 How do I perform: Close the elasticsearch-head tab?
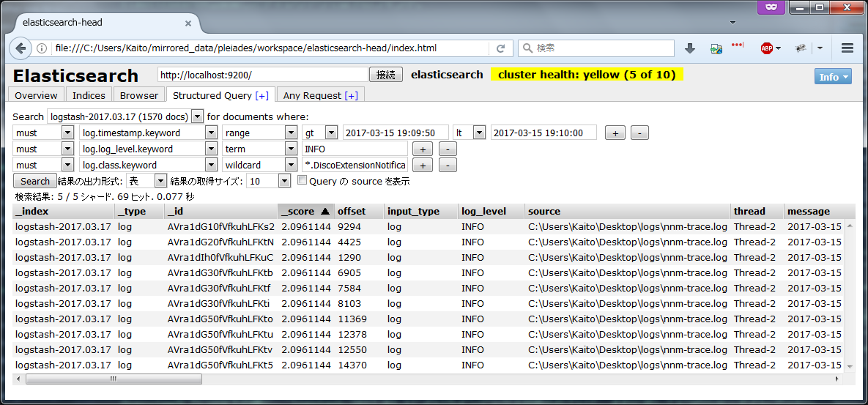coord(188,23)
